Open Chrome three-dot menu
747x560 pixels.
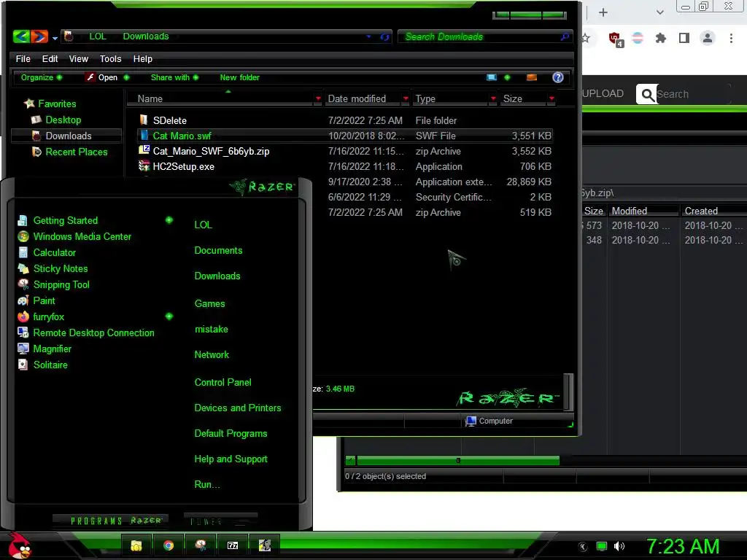[731, 38]
